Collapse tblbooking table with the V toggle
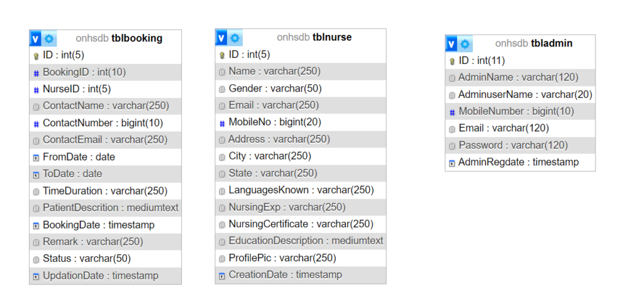This screenshot has height=304, width=644. coord(36,39)
